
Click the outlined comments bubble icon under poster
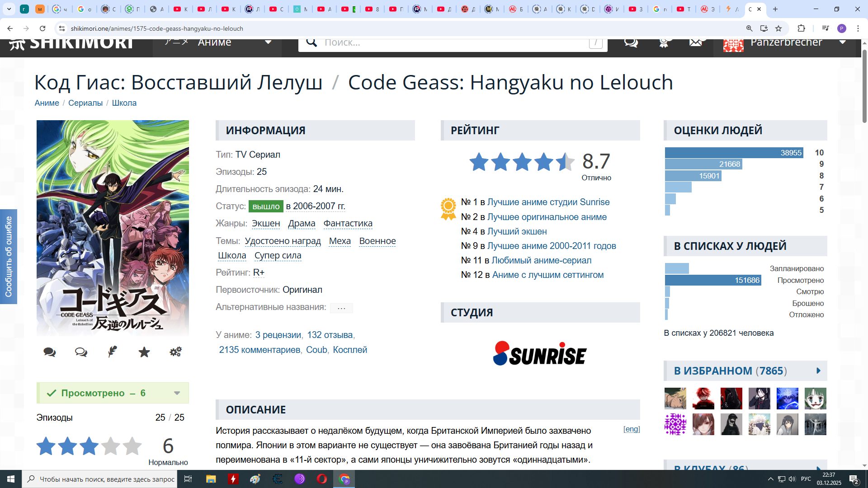81,352
